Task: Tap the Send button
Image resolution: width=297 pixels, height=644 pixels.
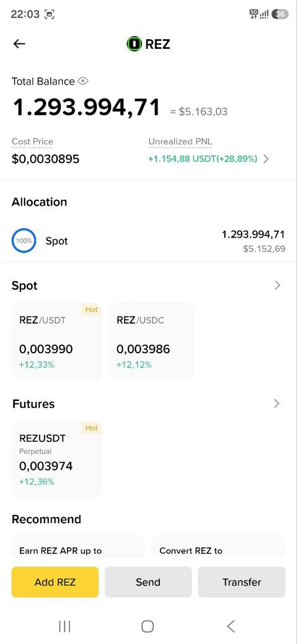Action: tap(148, 582)
